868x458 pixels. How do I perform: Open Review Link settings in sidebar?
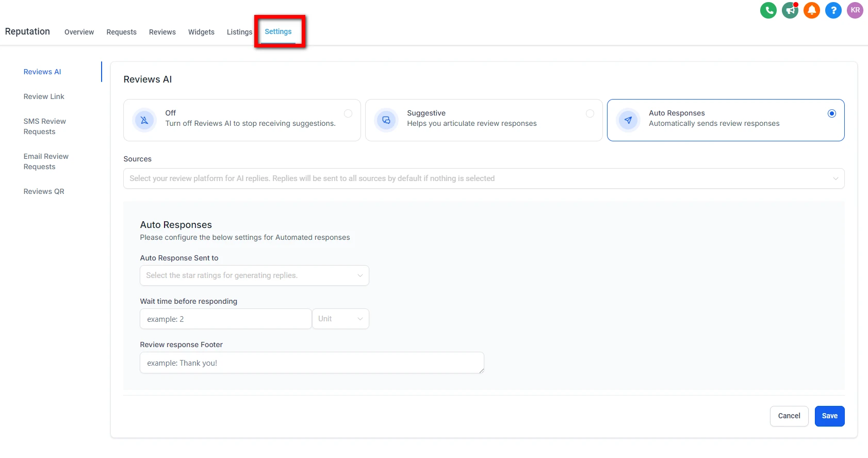[x=44, y=96]
